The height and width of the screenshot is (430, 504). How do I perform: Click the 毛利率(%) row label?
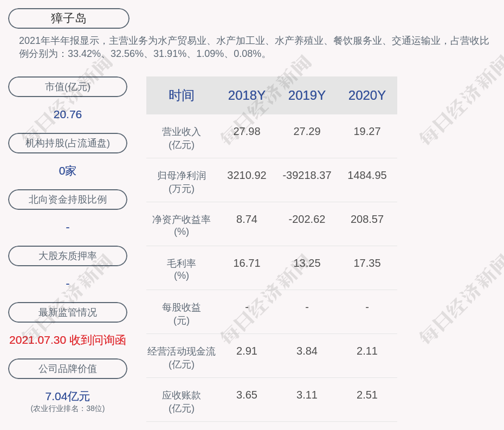pyautogui.click(x=182, y=269)
